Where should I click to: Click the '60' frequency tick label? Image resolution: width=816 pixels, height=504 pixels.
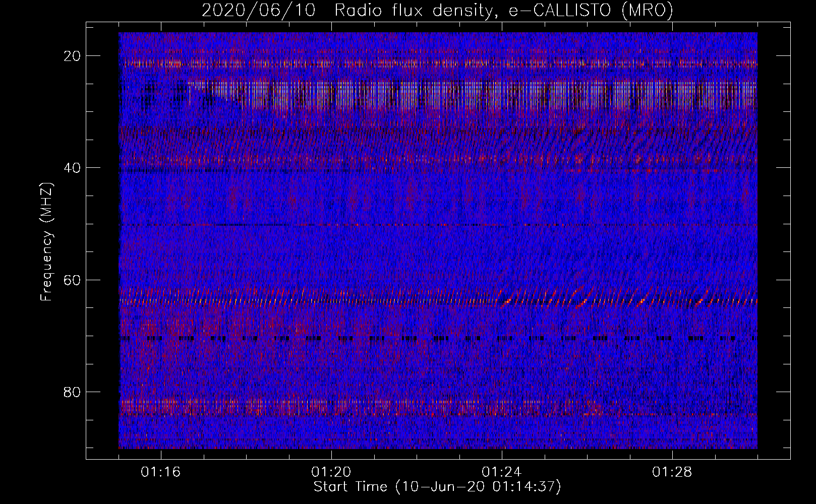(73, 280)
